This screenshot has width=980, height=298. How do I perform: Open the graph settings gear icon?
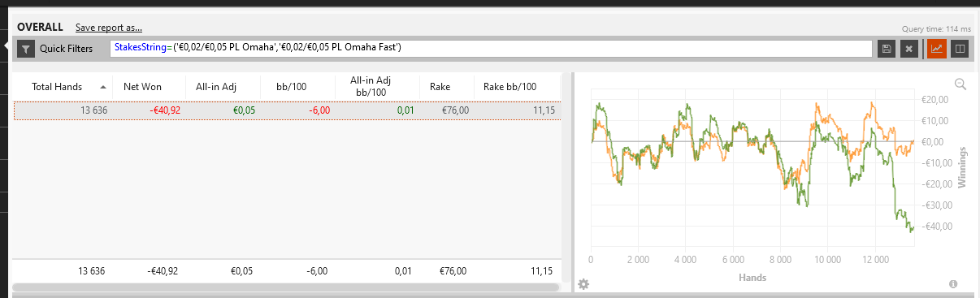pos(583,284)
